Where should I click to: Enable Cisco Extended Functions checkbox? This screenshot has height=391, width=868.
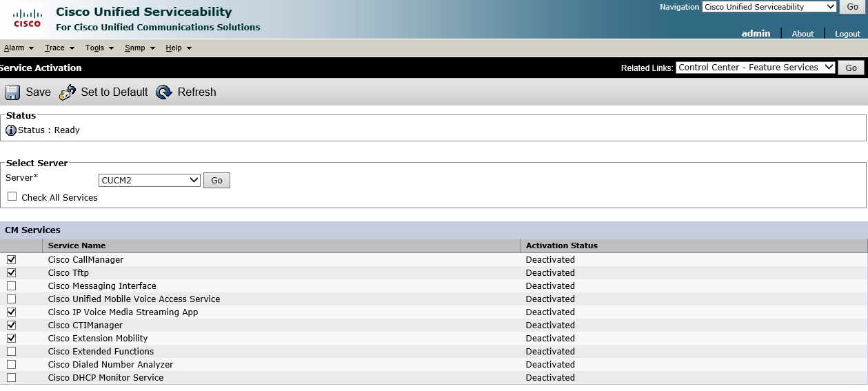tap(12, 352)
